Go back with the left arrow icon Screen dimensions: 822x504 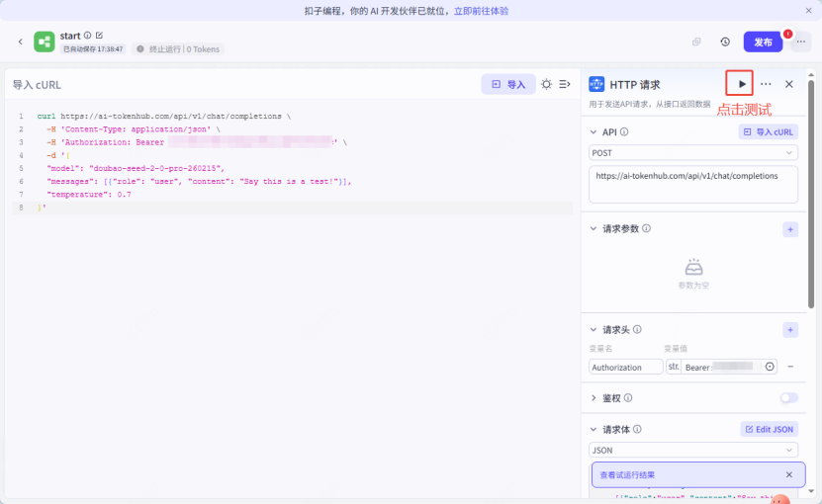pyautogui.click(x=21, y=42)
